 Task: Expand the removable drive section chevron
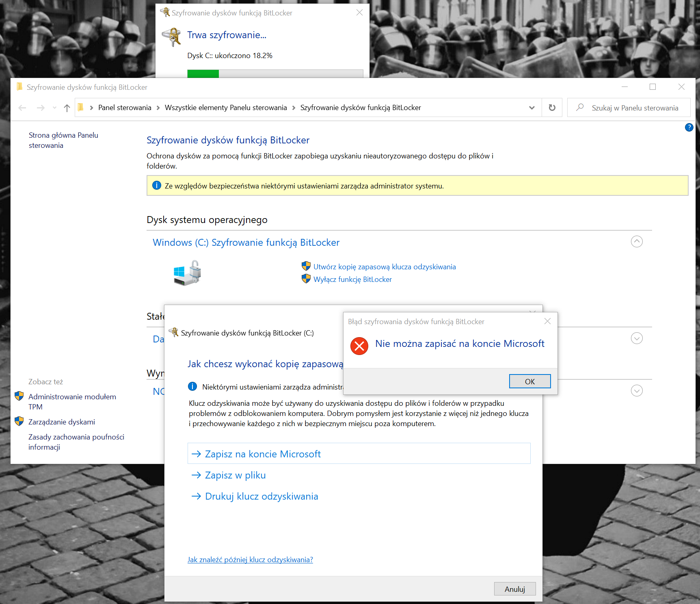pos(637,391)
